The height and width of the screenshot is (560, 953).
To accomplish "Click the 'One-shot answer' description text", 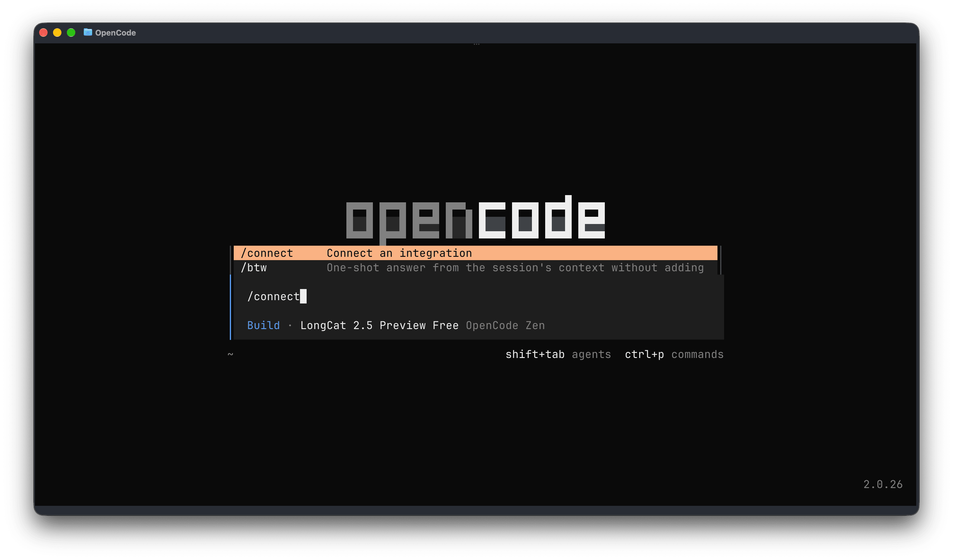I will pyautogui.click(x=515, y=268).
